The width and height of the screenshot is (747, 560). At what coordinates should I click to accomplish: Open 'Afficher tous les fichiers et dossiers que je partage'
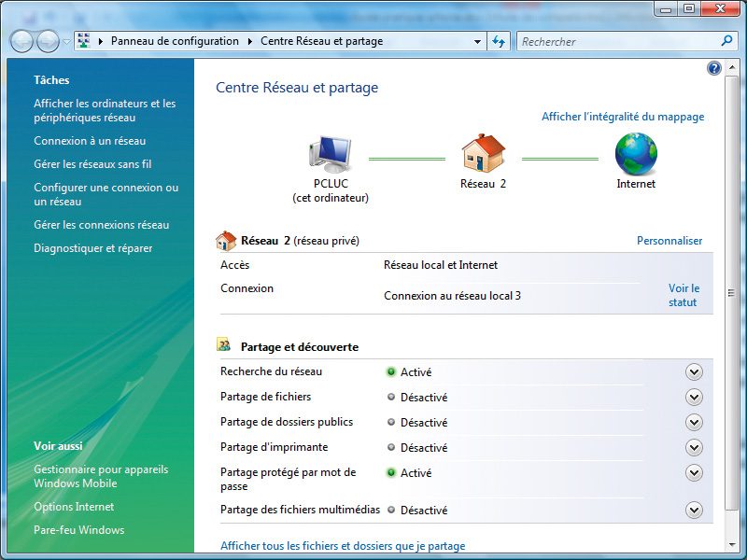pos(343,546)
